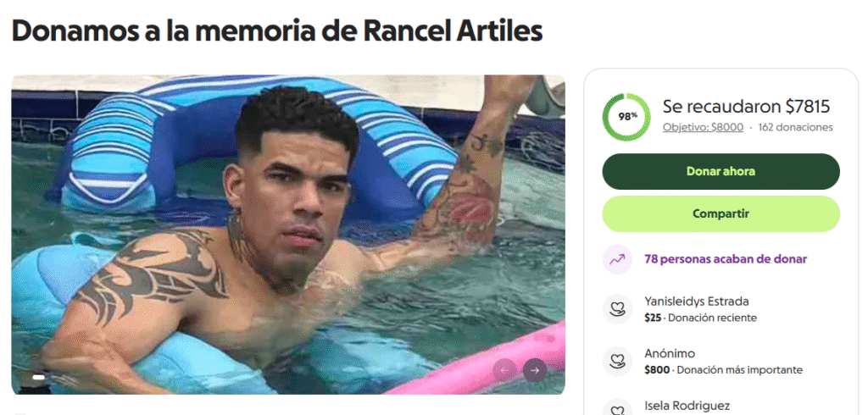Select the Anónimo top donation entry
The image size is (868, 415).
pos(724,362)
